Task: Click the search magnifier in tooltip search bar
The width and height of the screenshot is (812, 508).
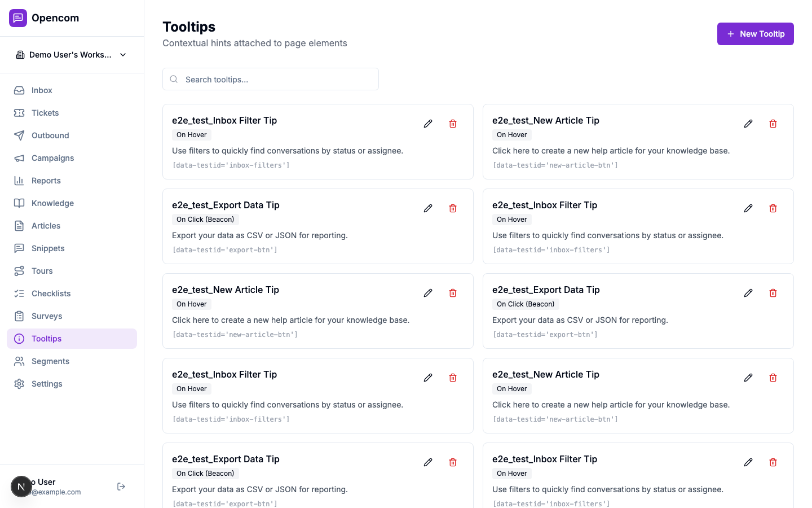Action: [x=174, y=79]
